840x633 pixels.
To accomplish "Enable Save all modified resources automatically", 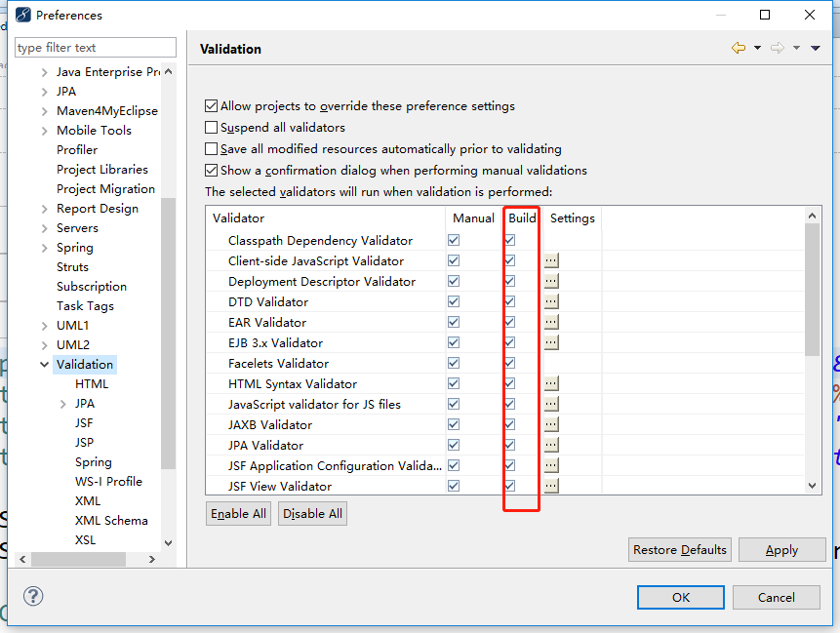I will pos(211,148).
